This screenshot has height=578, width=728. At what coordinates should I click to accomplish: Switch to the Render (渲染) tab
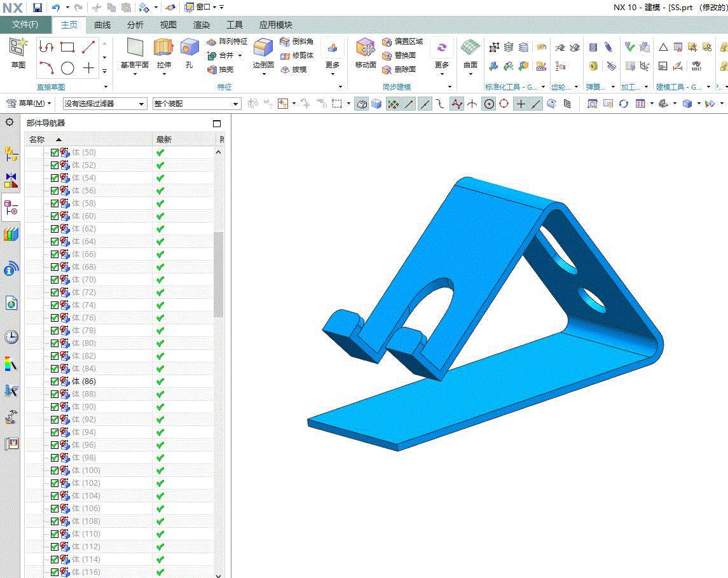pyautogui.click(x=201, y=25)
